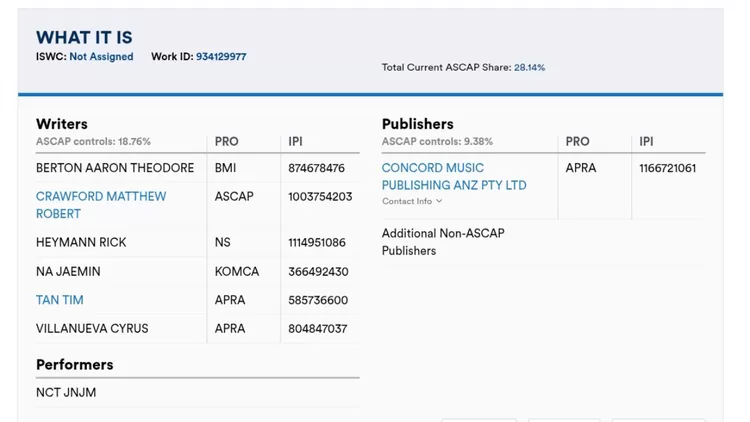Click the Performers section heading

75,364
